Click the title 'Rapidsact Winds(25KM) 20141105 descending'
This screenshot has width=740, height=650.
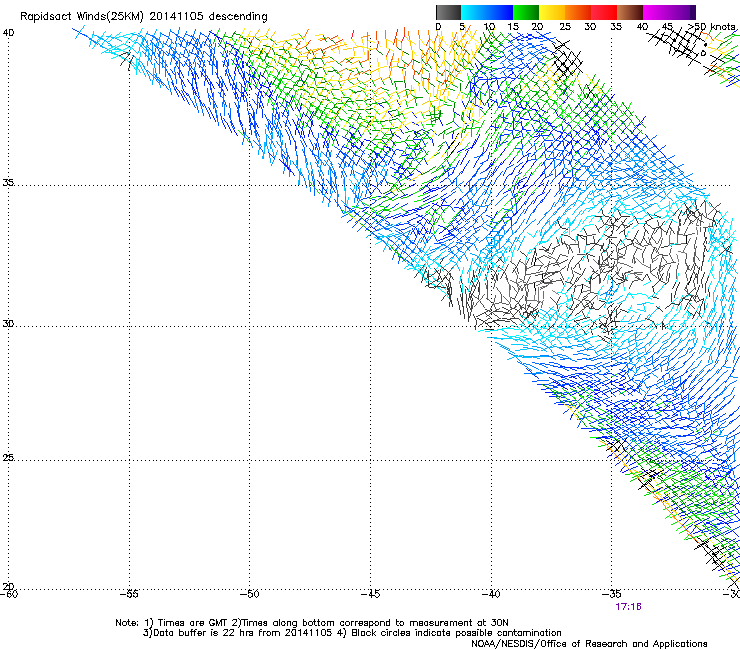143,17
